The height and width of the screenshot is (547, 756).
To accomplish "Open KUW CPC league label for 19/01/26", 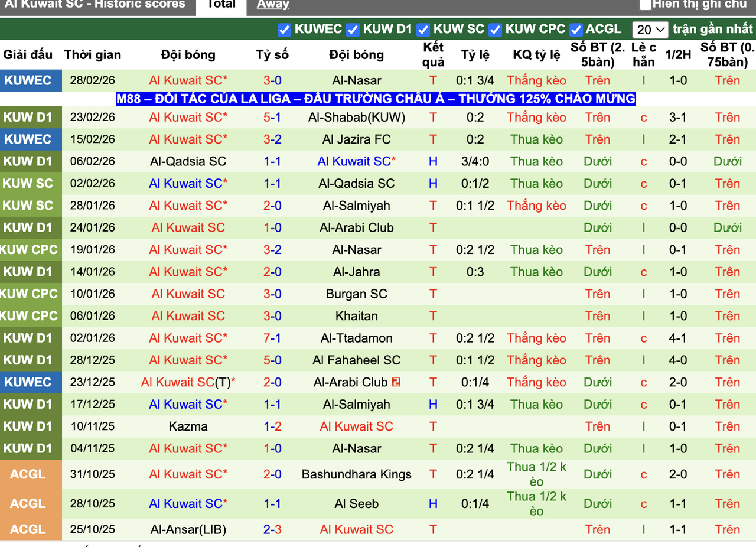I will coord(31,250).
